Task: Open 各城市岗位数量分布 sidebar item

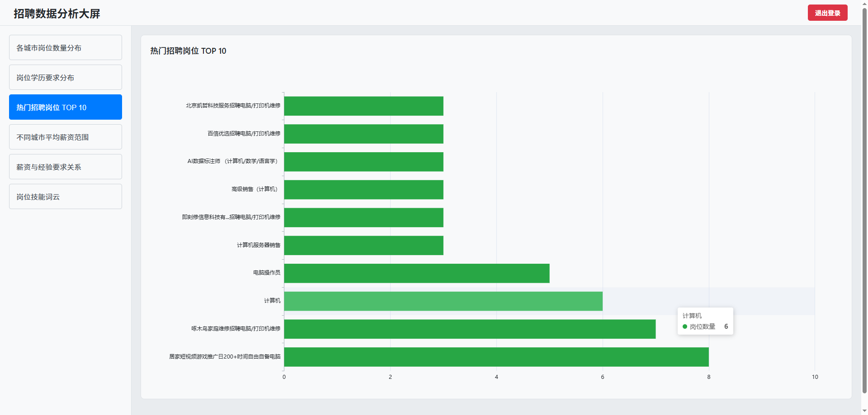Action: tap(66, 48)
